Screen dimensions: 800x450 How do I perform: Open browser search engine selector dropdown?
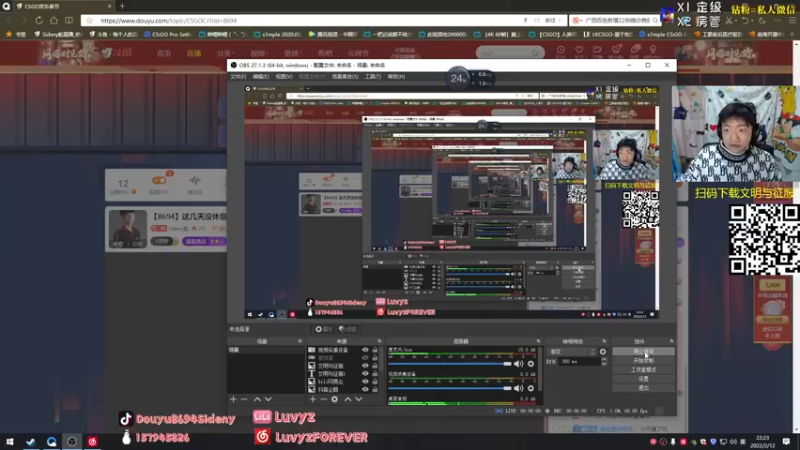coord(577,20)
